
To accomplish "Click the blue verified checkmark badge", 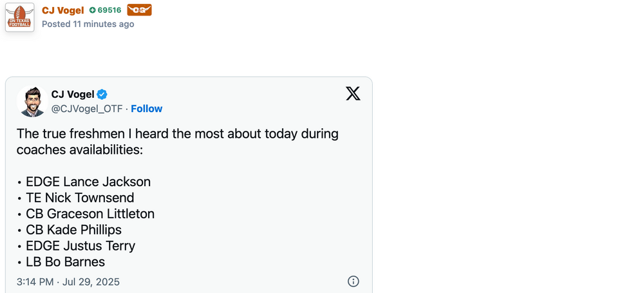I will tap(102, 94).
